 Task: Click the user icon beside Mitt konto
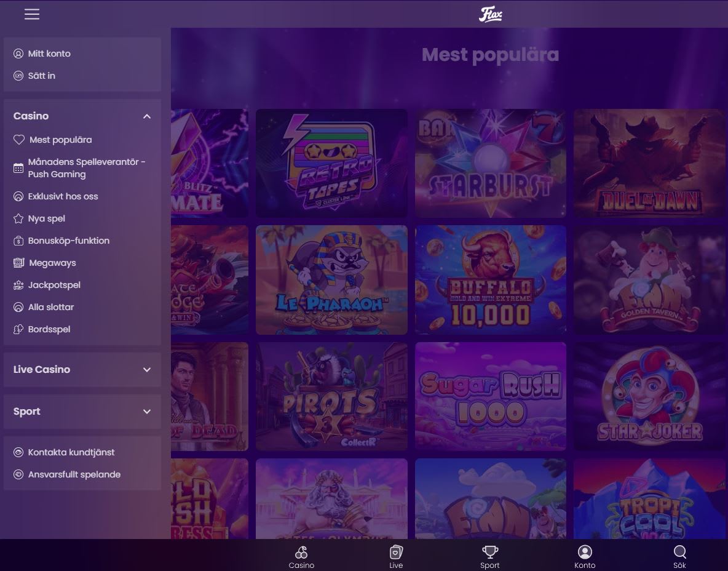point(18,54)
